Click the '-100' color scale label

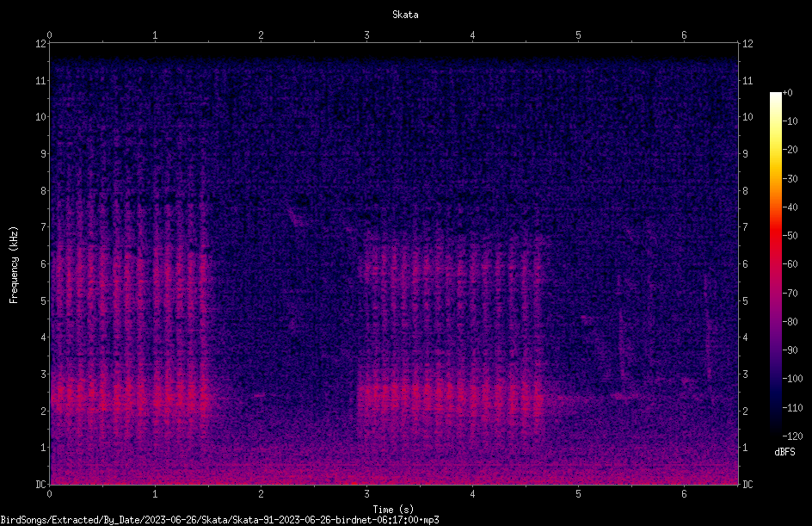pos(792,379)
